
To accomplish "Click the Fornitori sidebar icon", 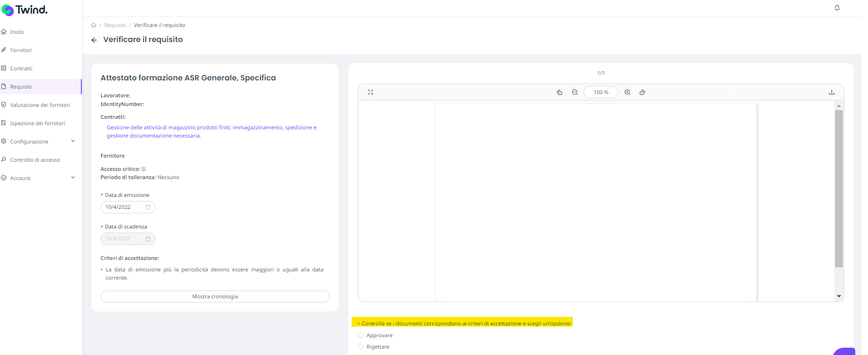I will coord(4,50).
